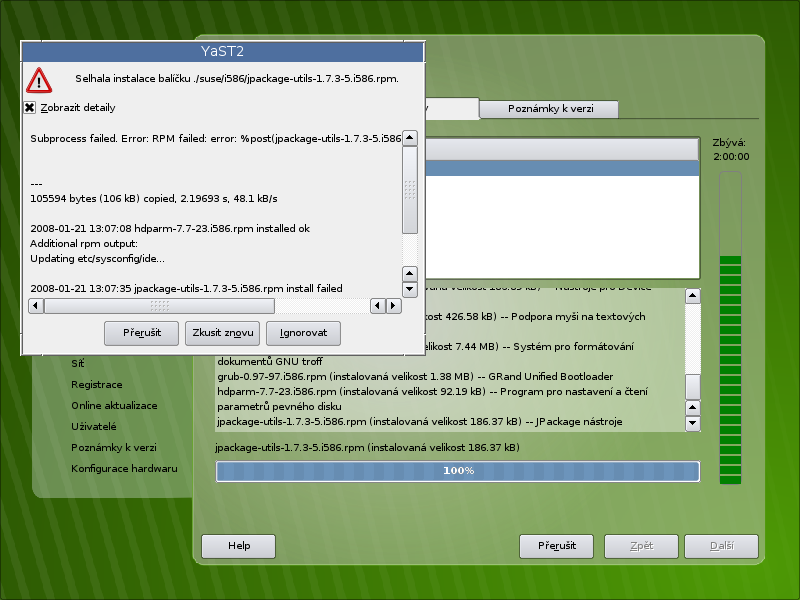800x600 pixels.
Task: Click the Ignorovat button
Action: (x=304, y=333)
